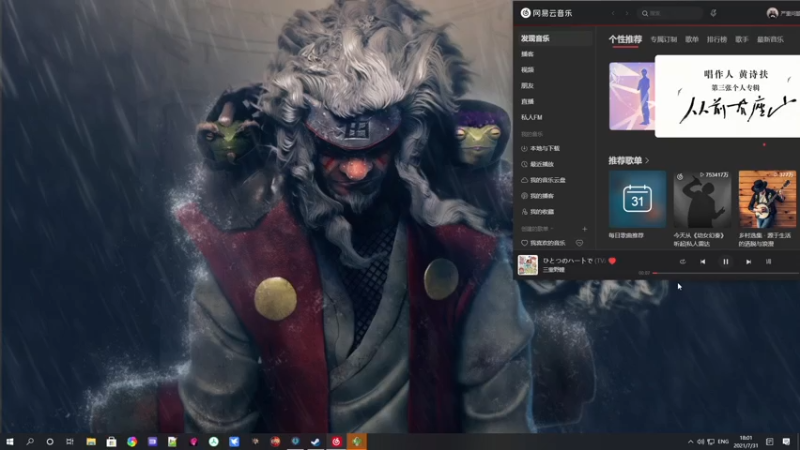Select 发现音乐 in the sidebar
Viewport: 800px width, 450px height.
[554, 38]
